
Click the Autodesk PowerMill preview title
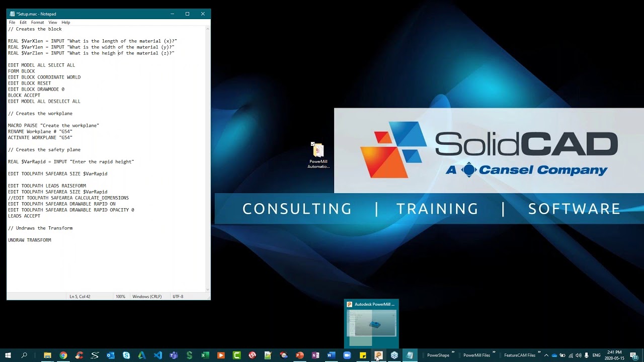pyautogui.click(x=375, y=304)
